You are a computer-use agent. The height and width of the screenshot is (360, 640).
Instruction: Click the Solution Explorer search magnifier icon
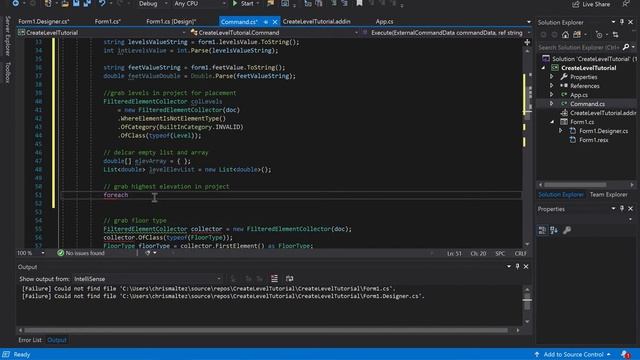click(x=626, y=47)
